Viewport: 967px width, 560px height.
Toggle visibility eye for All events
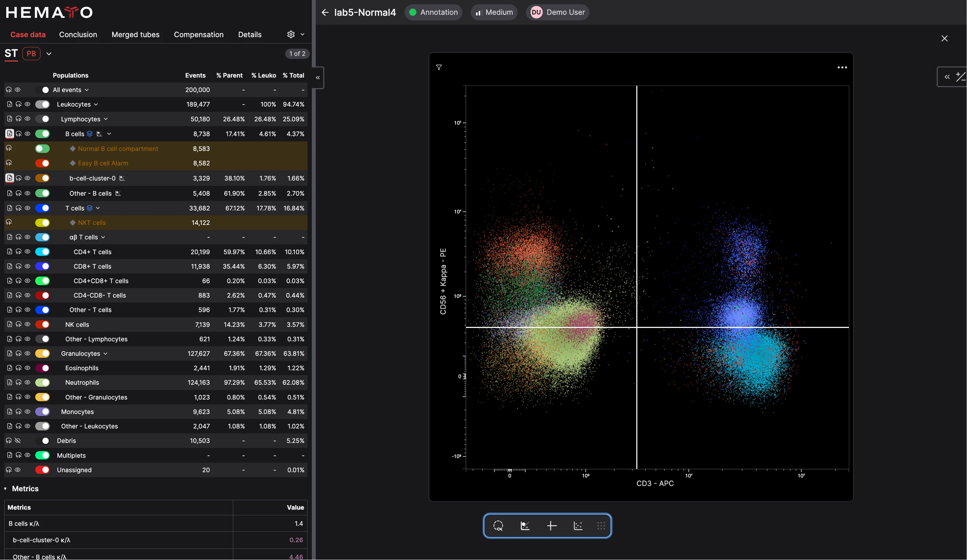[x=18, y=90]
